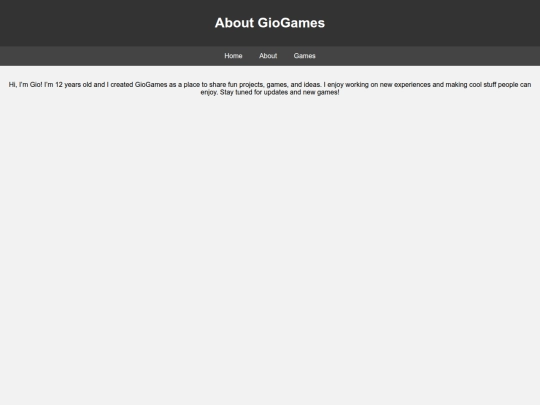
Task: Go to the About page link
Action: tap(268, 56)
